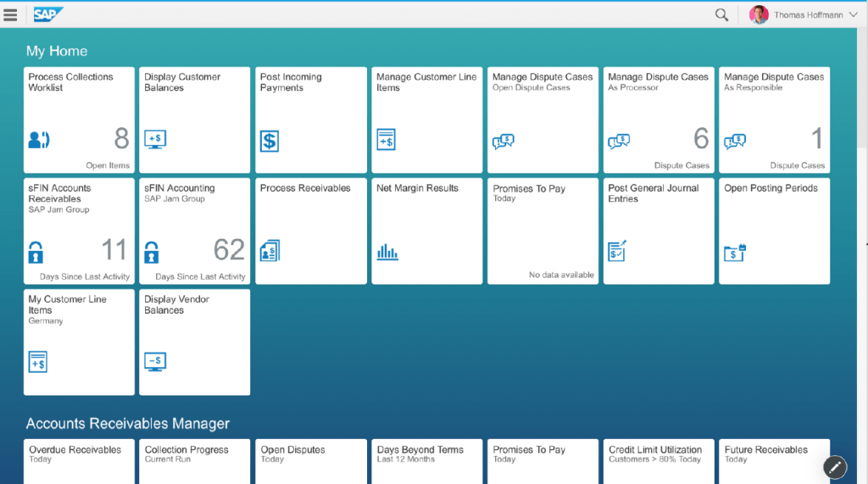Click the 62 Days Since Last Activity value
The image size is (868, 484).
click(229, 250)
